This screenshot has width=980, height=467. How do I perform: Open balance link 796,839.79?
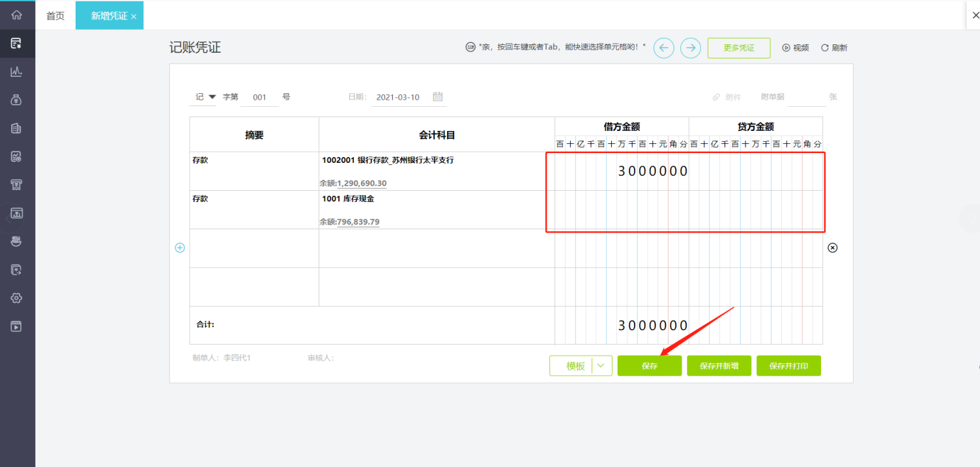[358, 222]
